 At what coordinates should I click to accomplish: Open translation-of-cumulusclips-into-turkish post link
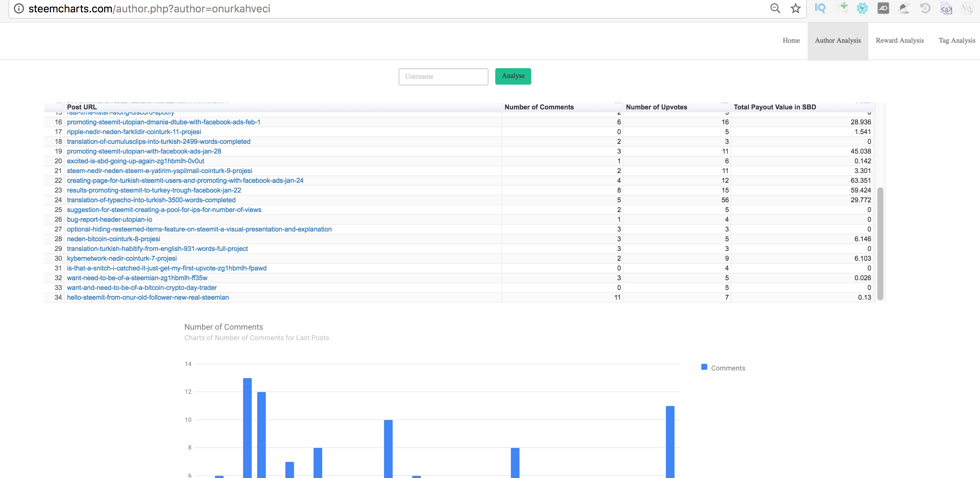(x=158, y=142)
